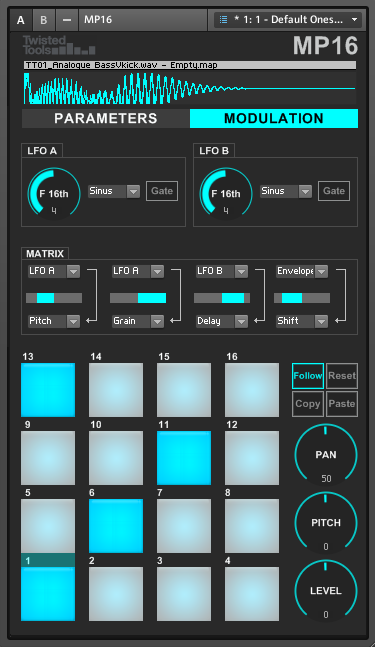The height and width of the screenshot is (647, 375).
Task: Click the sample waveform display
Action: click(x=190, y=88)
